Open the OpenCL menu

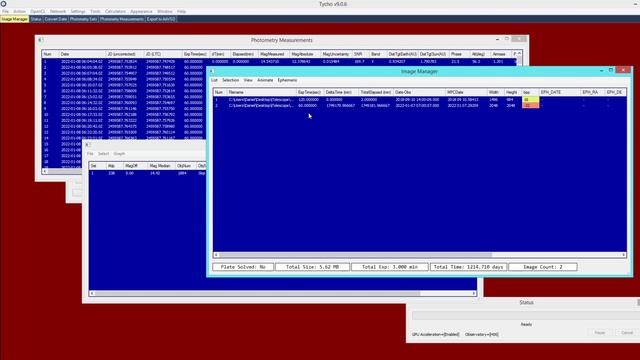(38, 11)
